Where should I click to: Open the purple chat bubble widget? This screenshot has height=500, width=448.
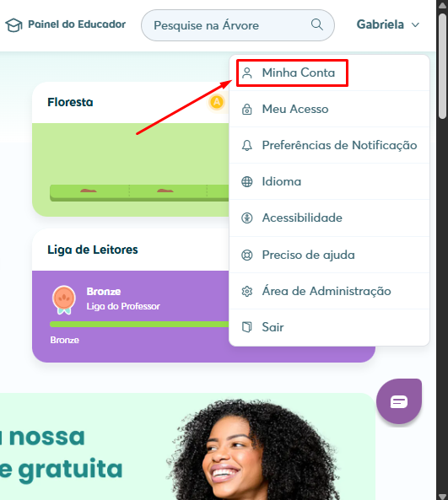click(399, 401)
